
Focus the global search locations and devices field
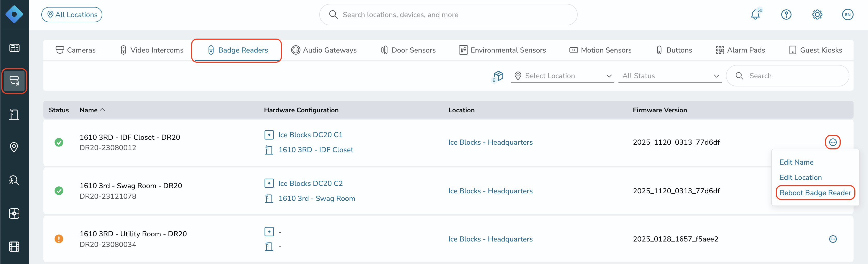click(448, 14)
